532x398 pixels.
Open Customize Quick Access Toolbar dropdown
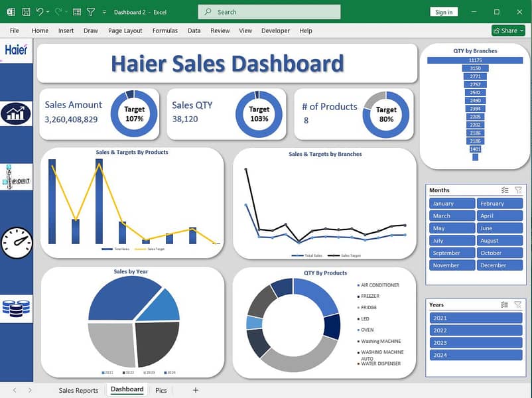click(104, 12)
